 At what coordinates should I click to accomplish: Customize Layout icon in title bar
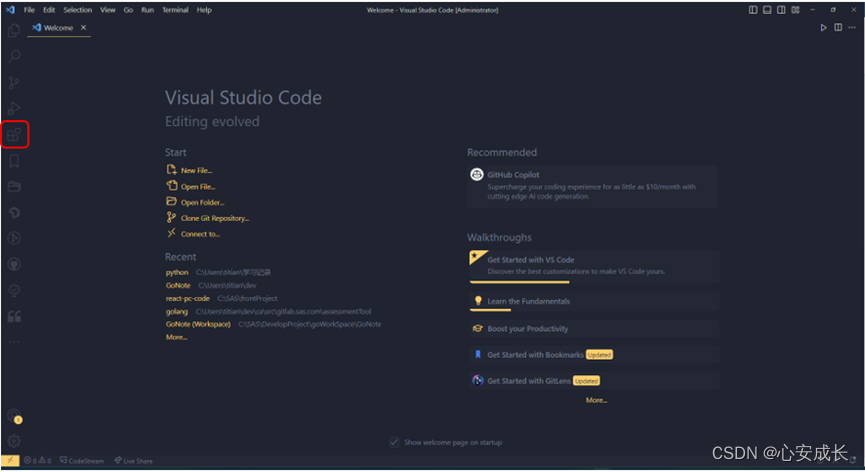(x=795, y=10)
